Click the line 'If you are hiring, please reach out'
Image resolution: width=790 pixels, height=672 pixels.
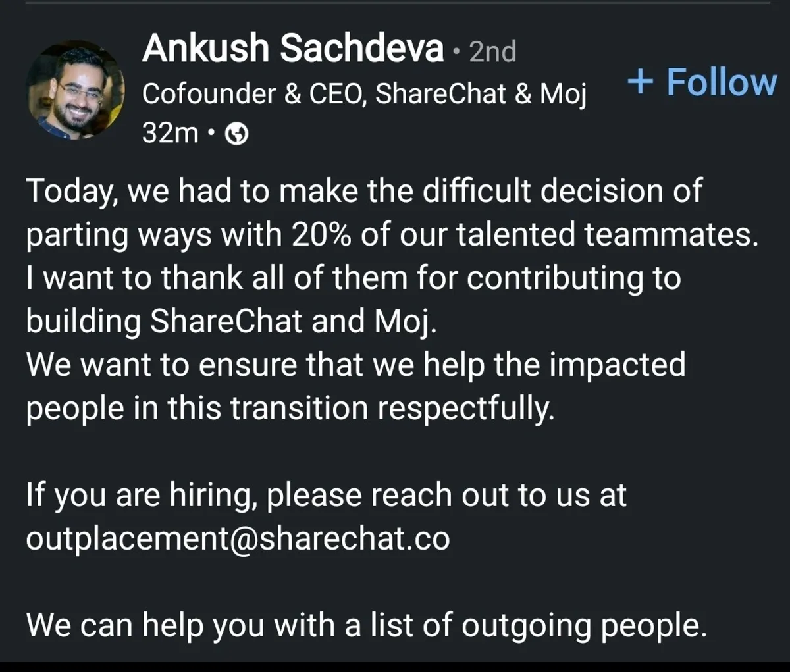(326, 495)
